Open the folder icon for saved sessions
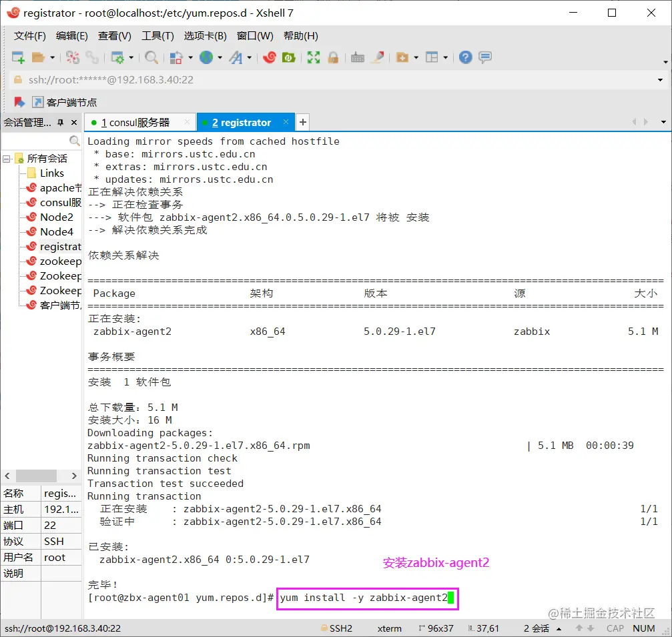This screenshot has width=672, height=637. (x=38, y=57)
